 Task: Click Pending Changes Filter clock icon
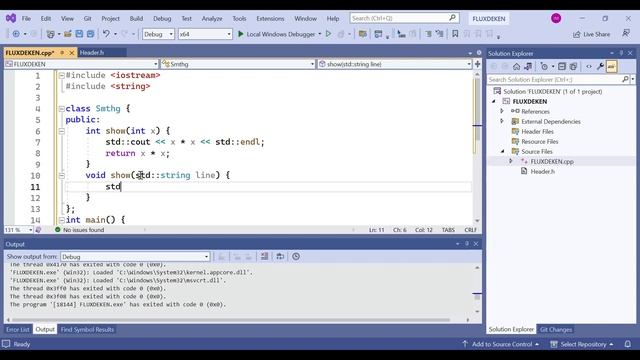click(544, 67)
